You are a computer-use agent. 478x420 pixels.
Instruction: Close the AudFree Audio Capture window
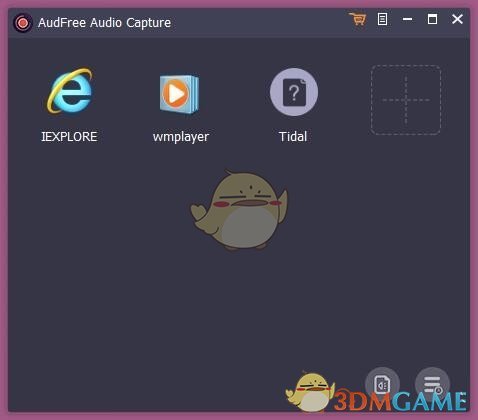[x=457, y=19]
